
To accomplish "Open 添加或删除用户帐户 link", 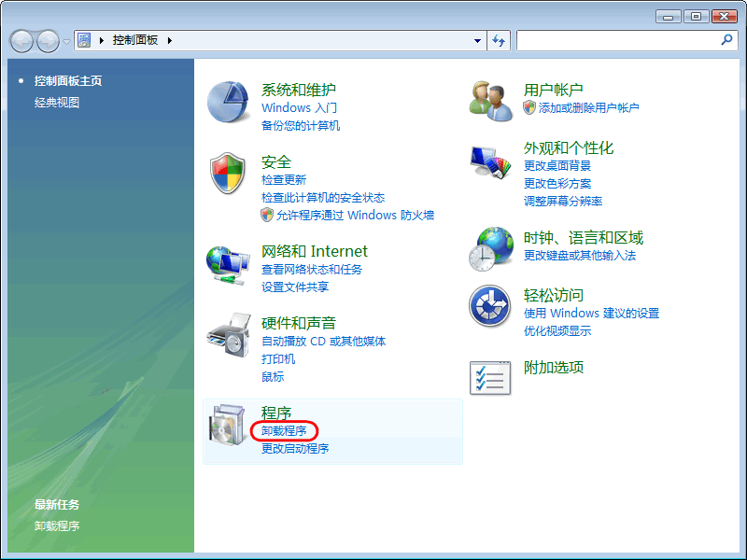I will (589, 107).
